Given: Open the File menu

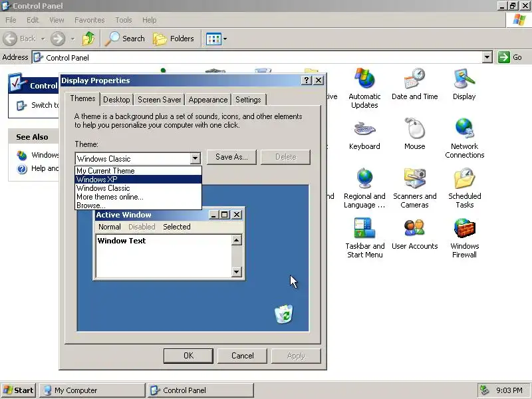Looking at the screenshot, I should pyautogui.click(x=11, y=20).
